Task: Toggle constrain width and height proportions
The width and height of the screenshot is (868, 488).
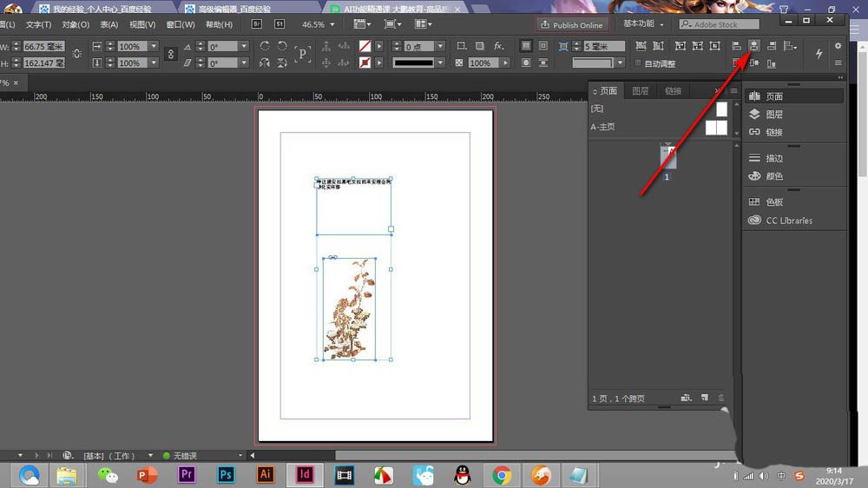Action: click(x=77, y=55)
